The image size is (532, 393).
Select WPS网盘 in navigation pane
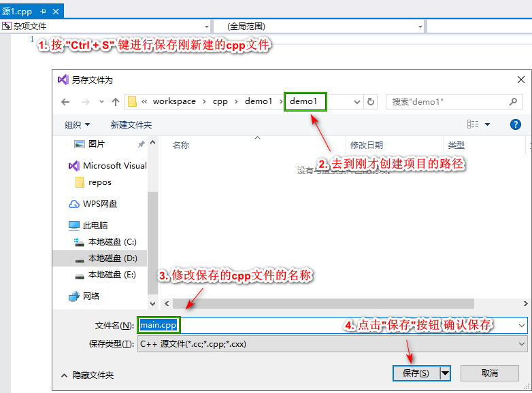point(93,204)
